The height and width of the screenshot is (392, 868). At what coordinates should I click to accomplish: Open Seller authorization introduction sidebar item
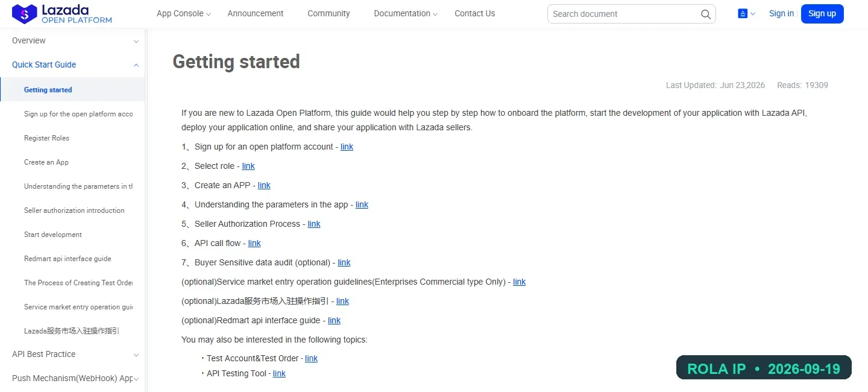click(x=74, y=210)
